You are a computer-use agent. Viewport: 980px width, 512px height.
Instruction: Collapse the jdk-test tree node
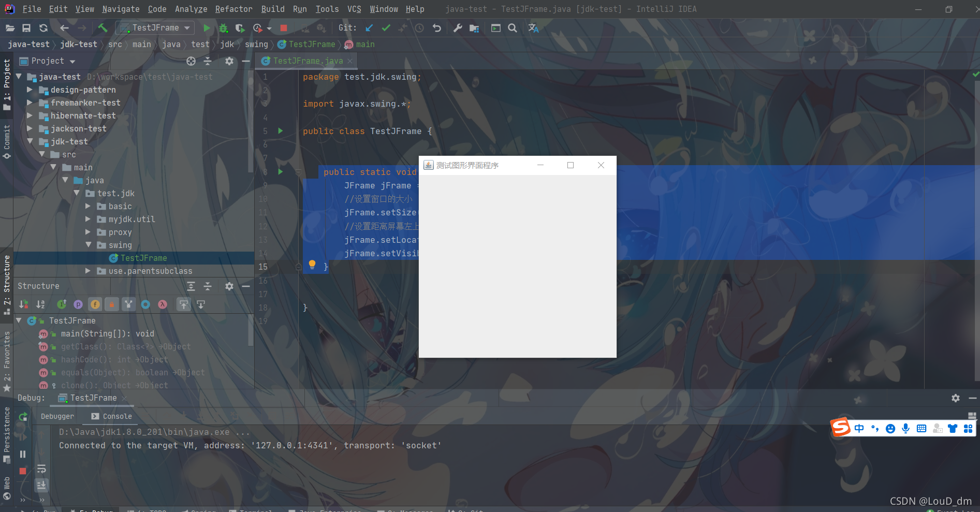tap(30, 141)
